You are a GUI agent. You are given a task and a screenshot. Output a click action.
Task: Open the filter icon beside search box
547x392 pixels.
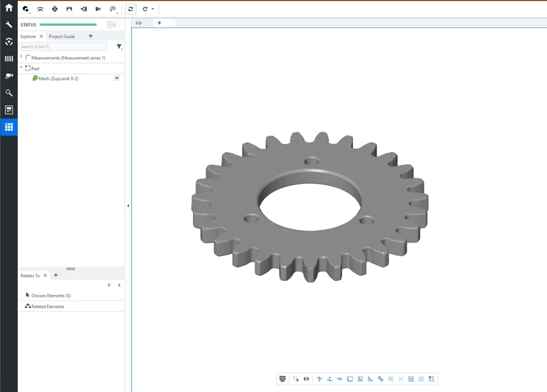click(119, 47)
